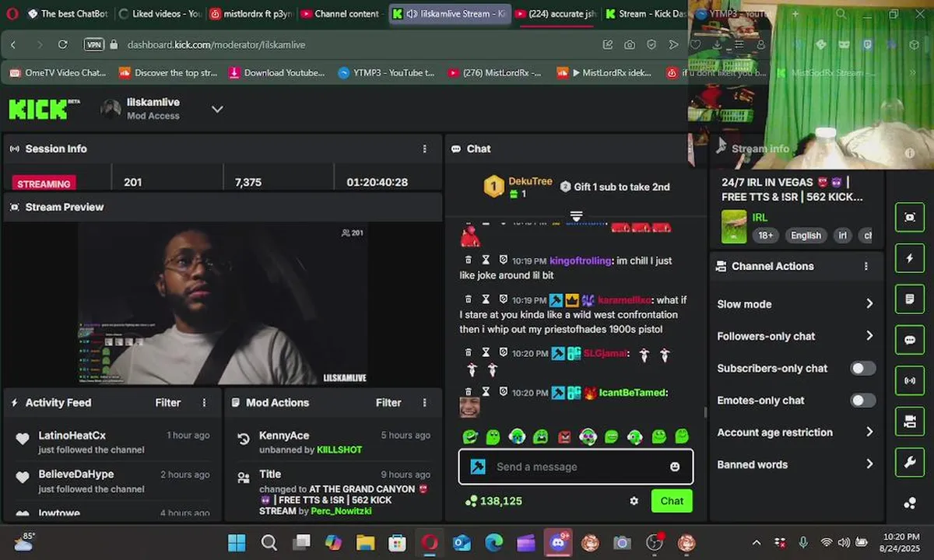Open Mod Actions three-dot menu
934x560 pixels.
click(x=424, y=403)
